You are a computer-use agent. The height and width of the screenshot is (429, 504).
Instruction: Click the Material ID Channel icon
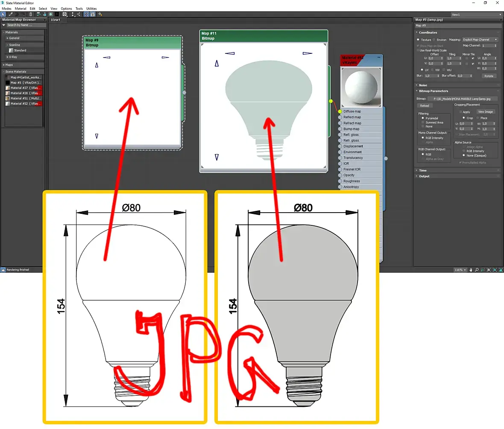coord(64,14)
